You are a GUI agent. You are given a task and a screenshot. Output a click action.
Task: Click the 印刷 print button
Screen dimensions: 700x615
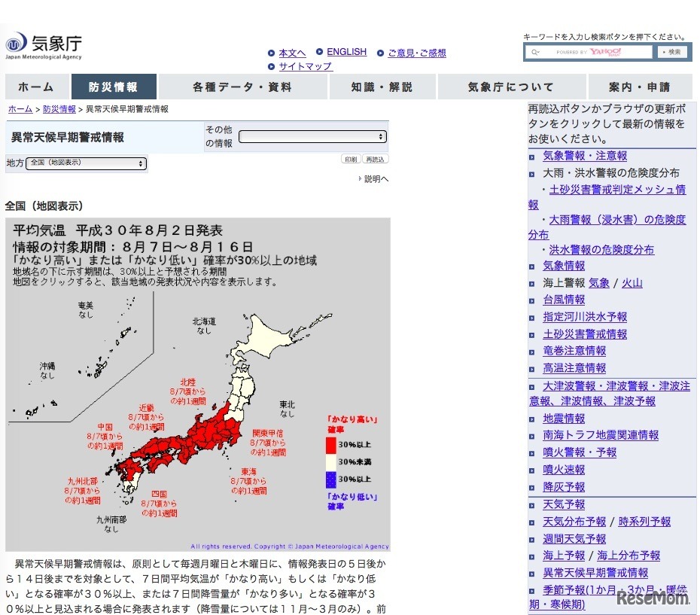pyautogui.click(x=350, y=158)
